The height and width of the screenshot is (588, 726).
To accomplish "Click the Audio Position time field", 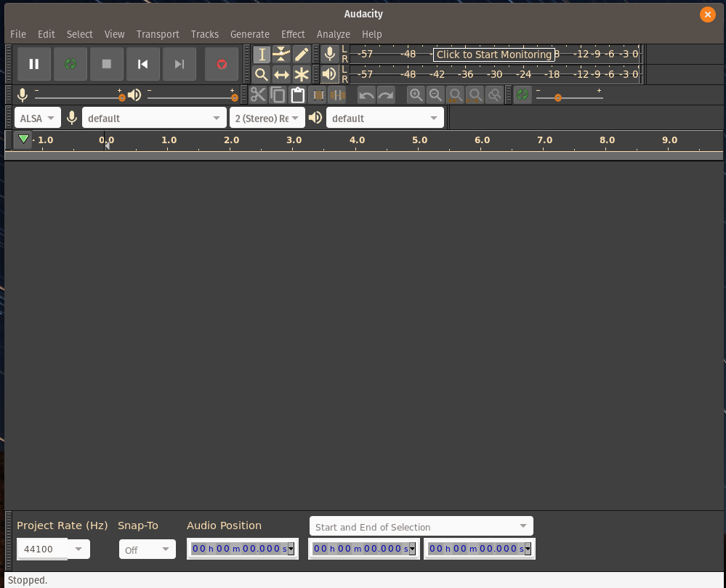I will click(242, 549).
